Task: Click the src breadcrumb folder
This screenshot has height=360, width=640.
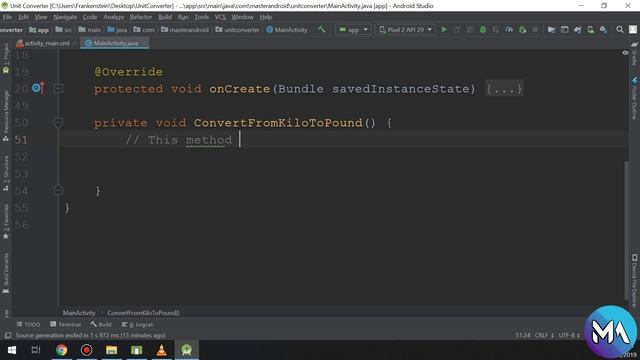Action: (x=64, y=30)
